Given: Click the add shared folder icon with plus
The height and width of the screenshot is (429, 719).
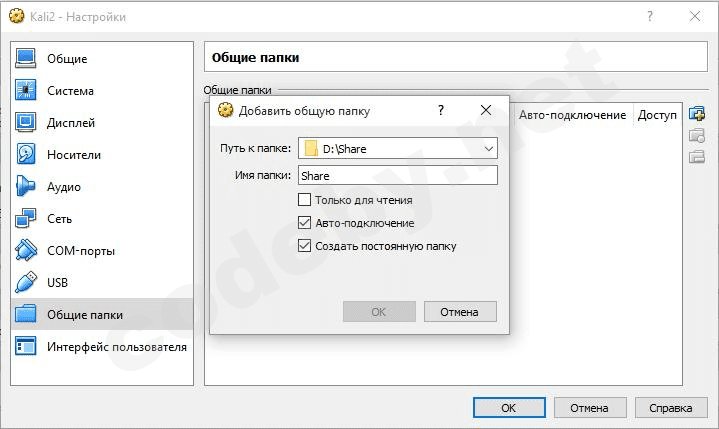Looking at the screenshot, I should (697, 113).
